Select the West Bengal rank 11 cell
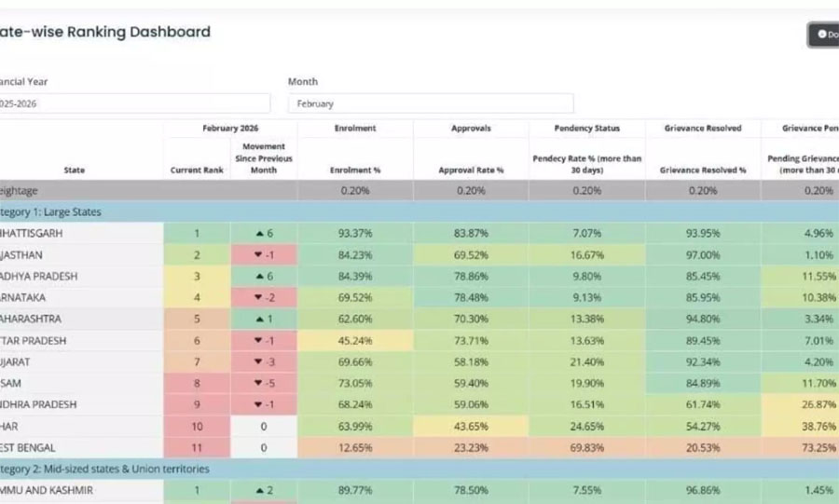Screen dimensions: 839x504 coord(197,447)
